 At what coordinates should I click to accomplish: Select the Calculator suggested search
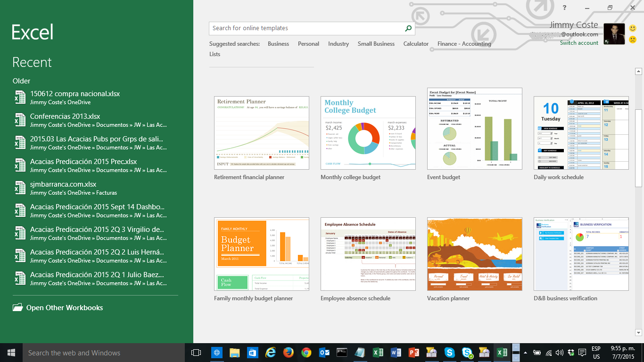pos(416,44)
